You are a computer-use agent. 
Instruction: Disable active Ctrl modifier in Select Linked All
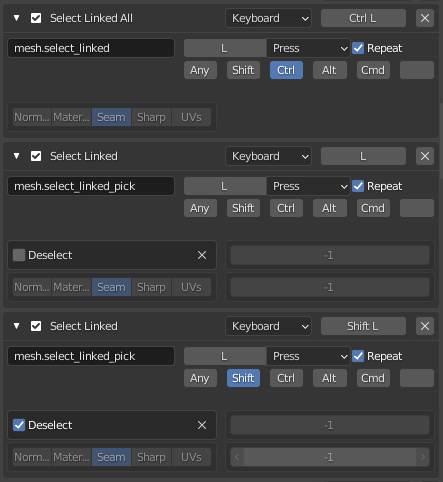point(286,70)
